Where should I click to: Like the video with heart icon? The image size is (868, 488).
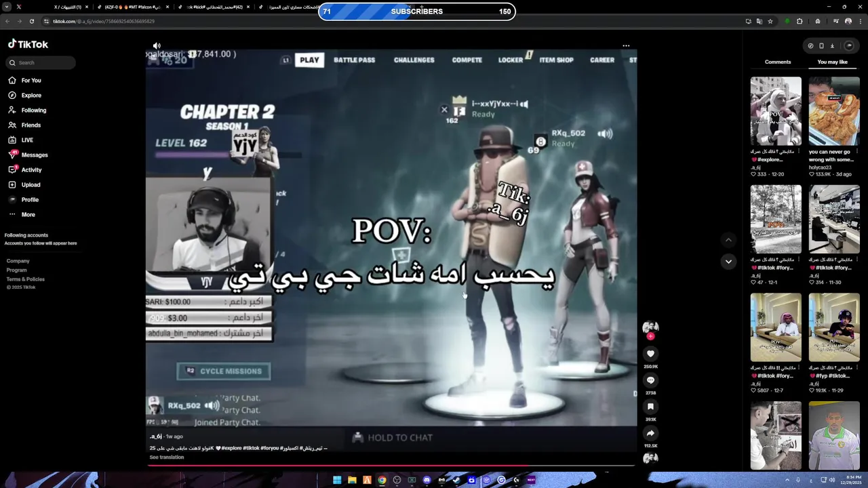tap(650, 354)
